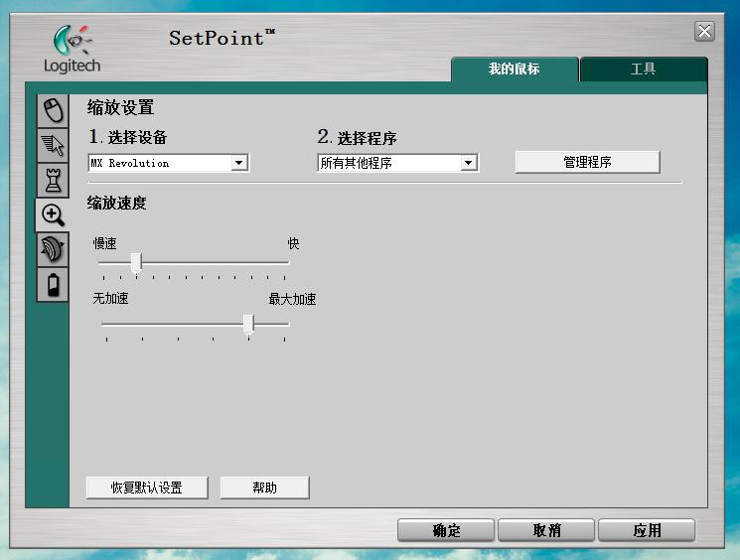The image size is (740, 560).
Task: Open the game settings chess rook icon
Action: [53, 181]
